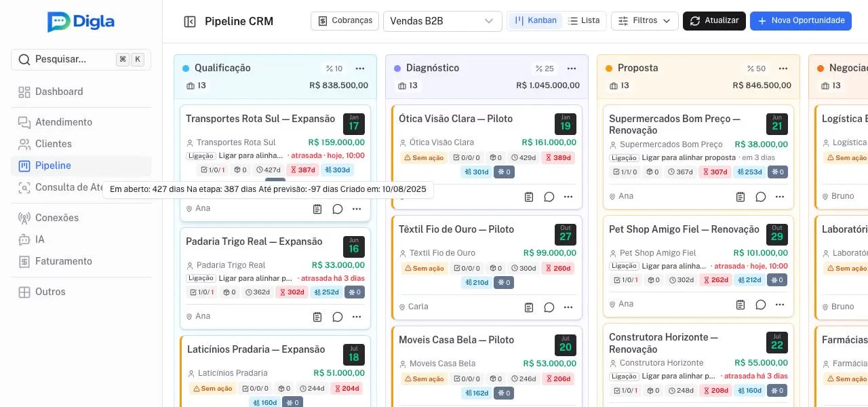This screenshot has width=868, height=407.
Task: Click 303d badge on Transportes Rota Sul card
Action: [x=336, y=170]
